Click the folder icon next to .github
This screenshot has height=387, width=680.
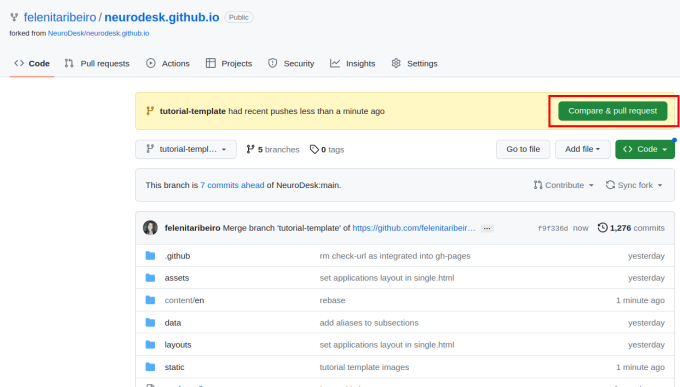coord(150,256)
